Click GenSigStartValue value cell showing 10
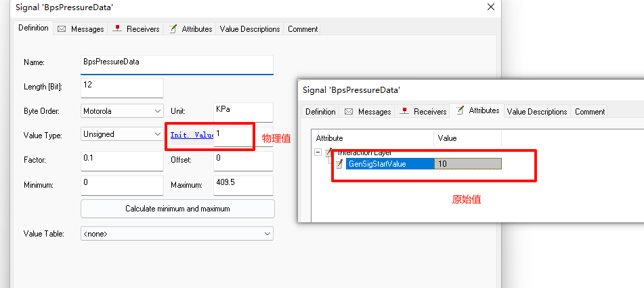The image size is (644, 288). [468, 164]
